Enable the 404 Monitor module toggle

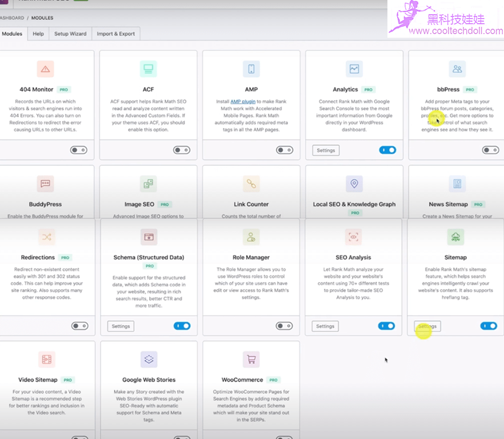(x=79, y=150)
